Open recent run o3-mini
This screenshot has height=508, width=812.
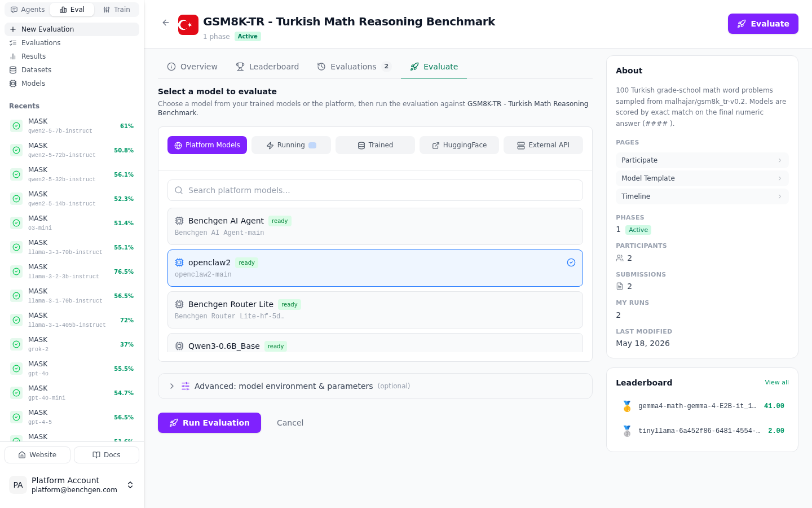[72, 223]
